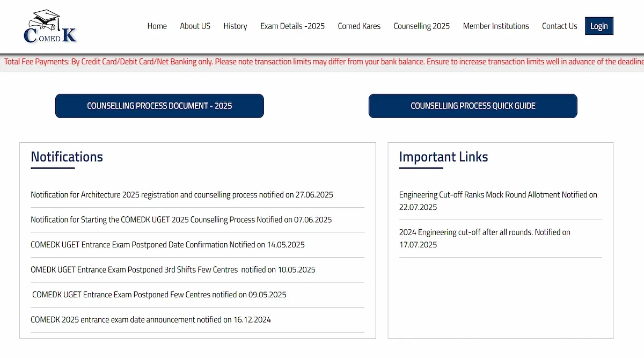Open Member Institutions in the navbar
The image size is (644, 358).
pos(496,26)
